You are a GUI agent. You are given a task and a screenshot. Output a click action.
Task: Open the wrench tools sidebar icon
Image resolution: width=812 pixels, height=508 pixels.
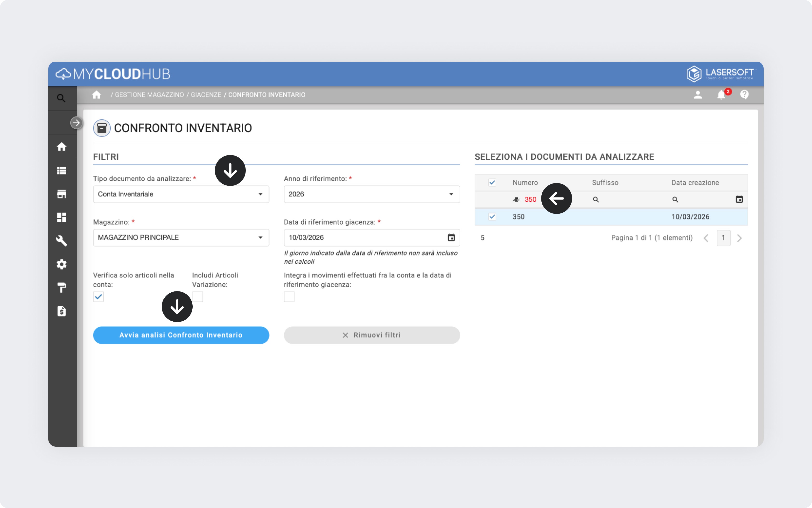pyautogui.click(x=62, y=240)
